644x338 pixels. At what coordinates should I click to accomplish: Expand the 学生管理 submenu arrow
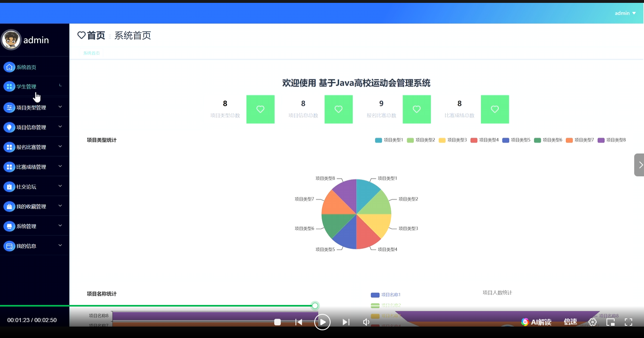coord(60,85)
